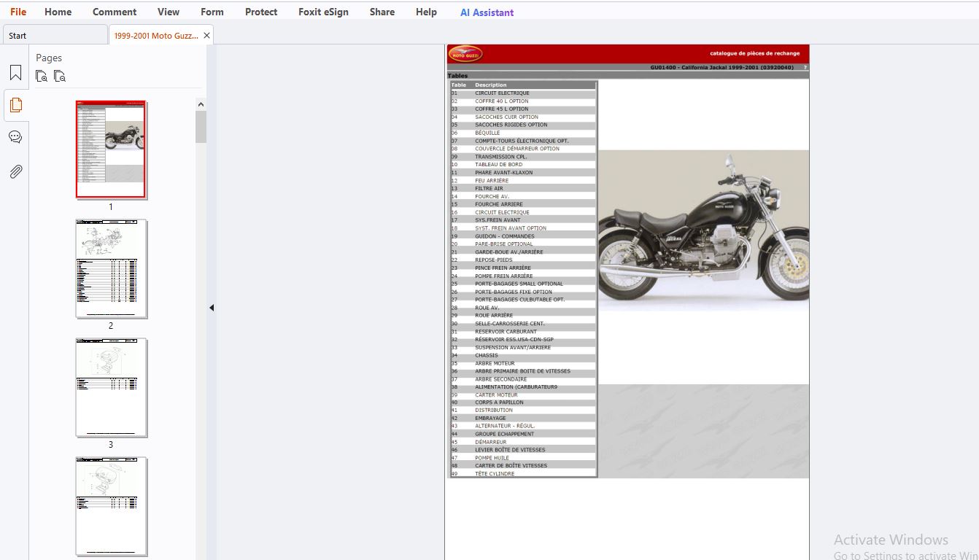Image resolution: width=979 pixels, height=560 pixels.
Task: Open the AI Assistant tab
Action: coord(487,12)
